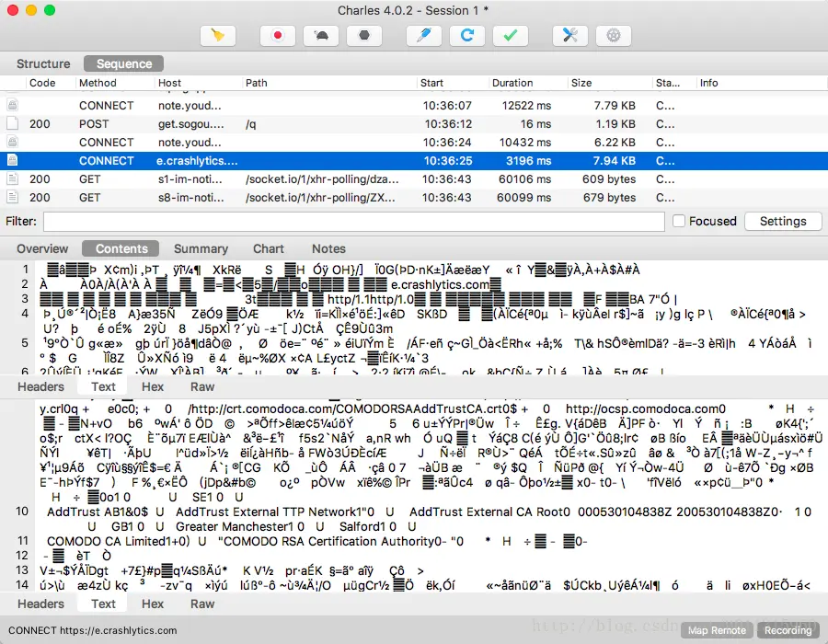
Task: Select request pane Raw tab
Action: click(202, 387)
